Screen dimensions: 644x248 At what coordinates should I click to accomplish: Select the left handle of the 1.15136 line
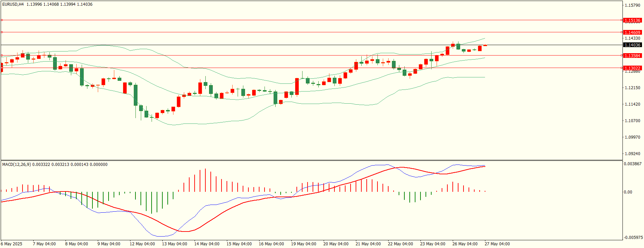[2, 20]
